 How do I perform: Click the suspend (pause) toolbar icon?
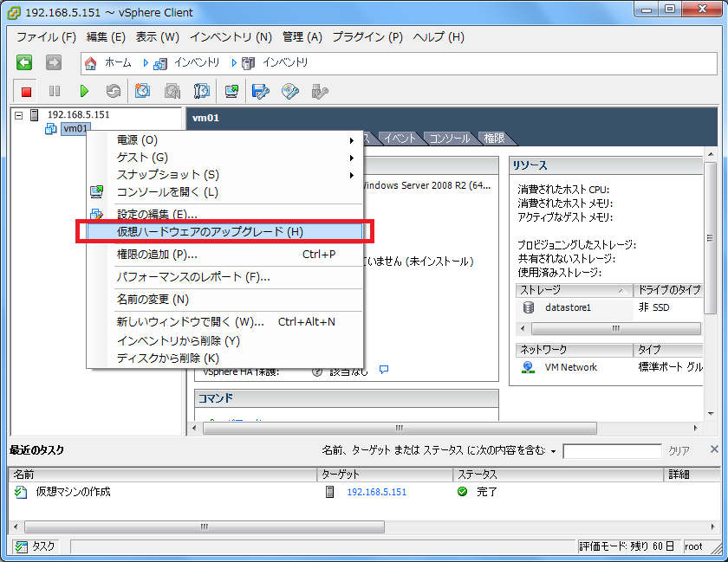(x=55, y=91)
